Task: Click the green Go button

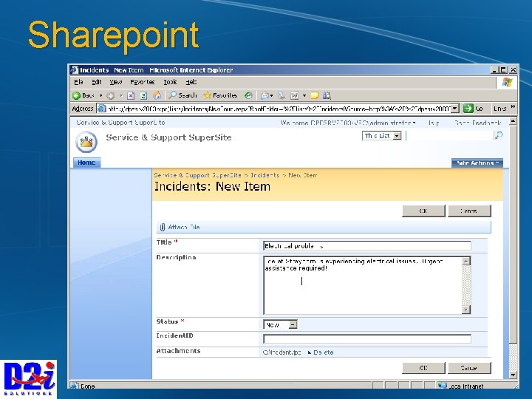Action: pyautogui.click(x=474, y=108)
